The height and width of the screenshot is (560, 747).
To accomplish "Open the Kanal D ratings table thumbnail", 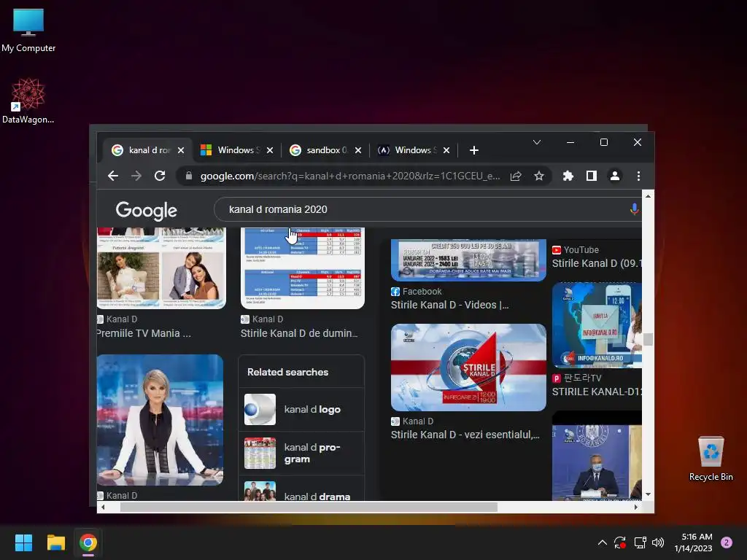I will click(303, 268).
